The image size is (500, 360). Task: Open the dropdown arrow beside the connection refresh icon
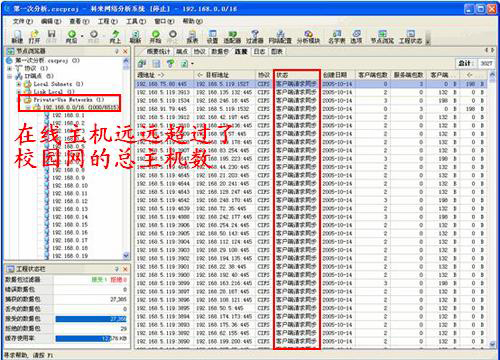(193, 63)
